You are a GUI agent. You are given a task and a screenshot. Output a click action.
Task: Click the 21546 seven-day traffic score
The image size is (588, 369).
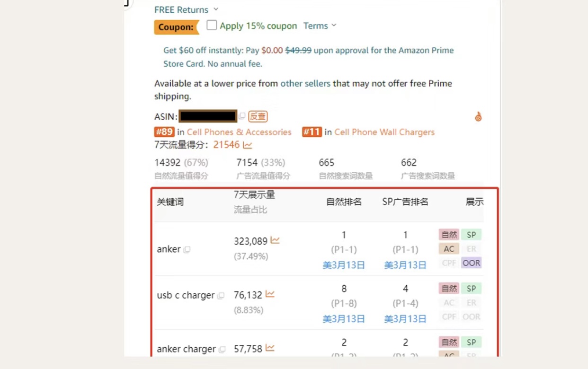pos(226,145)
